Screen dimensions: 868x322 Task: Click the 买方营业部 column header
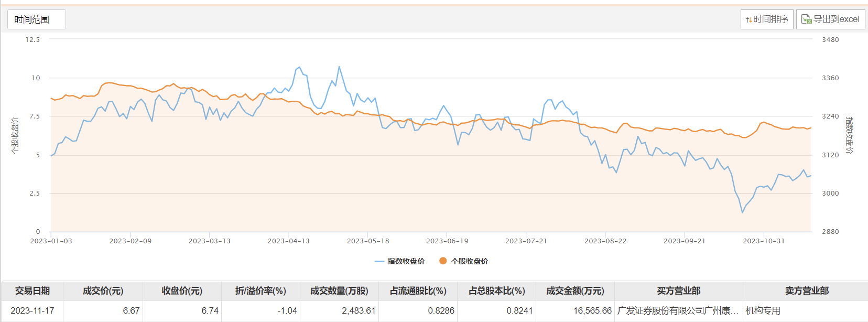(678, 291)
